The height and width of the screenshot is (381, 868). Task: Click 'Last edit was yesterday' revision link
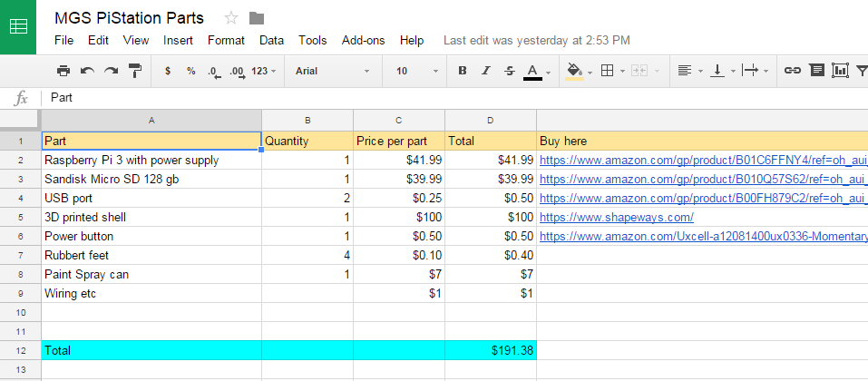click(x=537, y=41)
